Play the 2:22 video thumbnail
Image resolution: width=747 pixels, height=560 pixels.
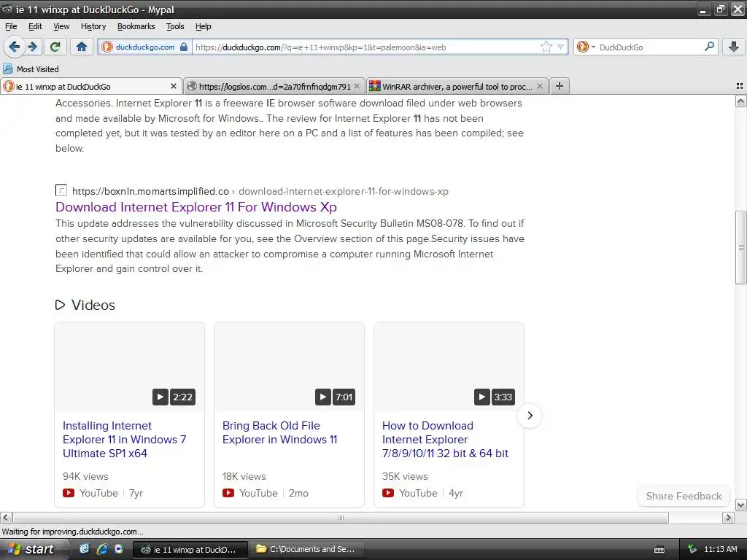[130, 367]
